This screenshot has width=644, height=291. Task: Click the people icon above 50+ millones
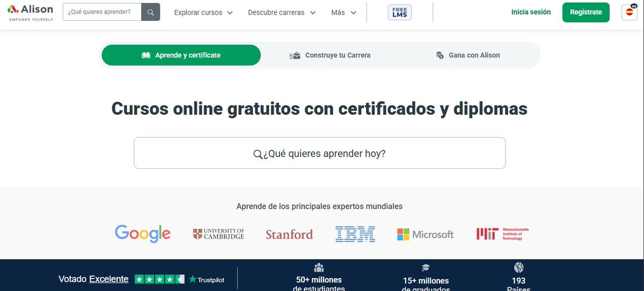pyautogui.click(x=319, y=267)
